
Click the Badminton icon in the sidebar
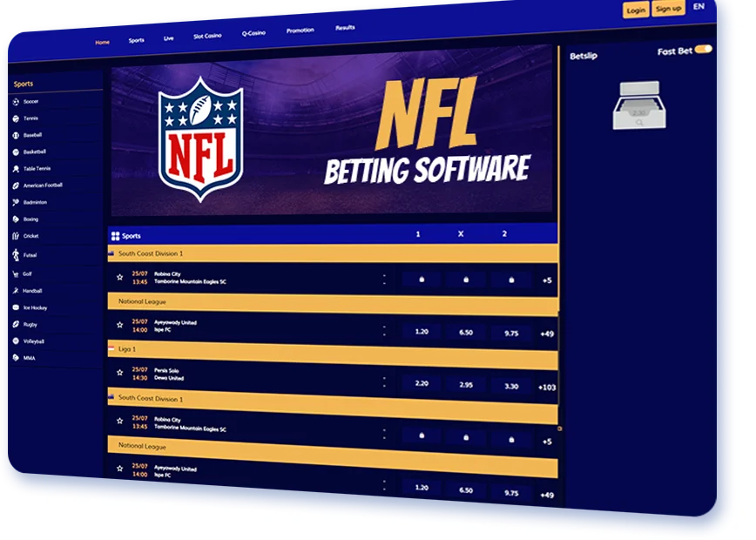[x=16, y=202]
